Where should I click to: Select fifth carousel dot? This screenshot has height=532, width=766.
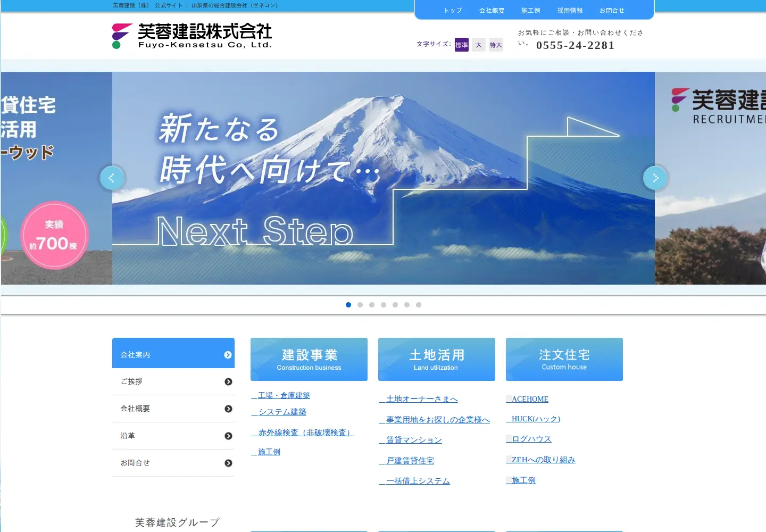395,305
